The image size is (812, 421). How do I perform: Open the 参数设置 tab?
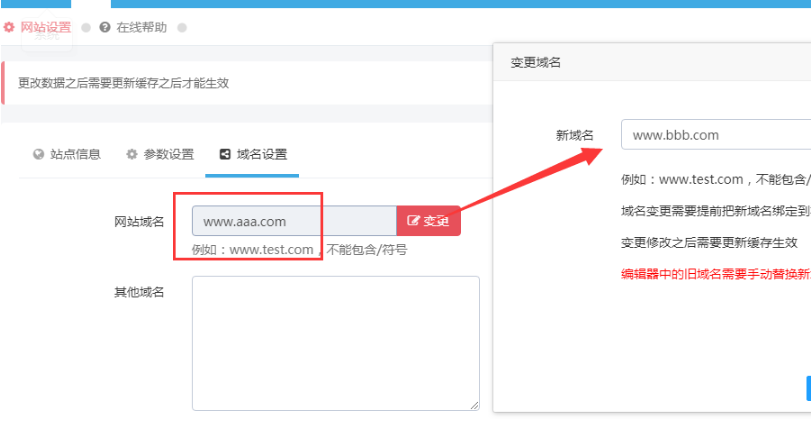(160, 154)
